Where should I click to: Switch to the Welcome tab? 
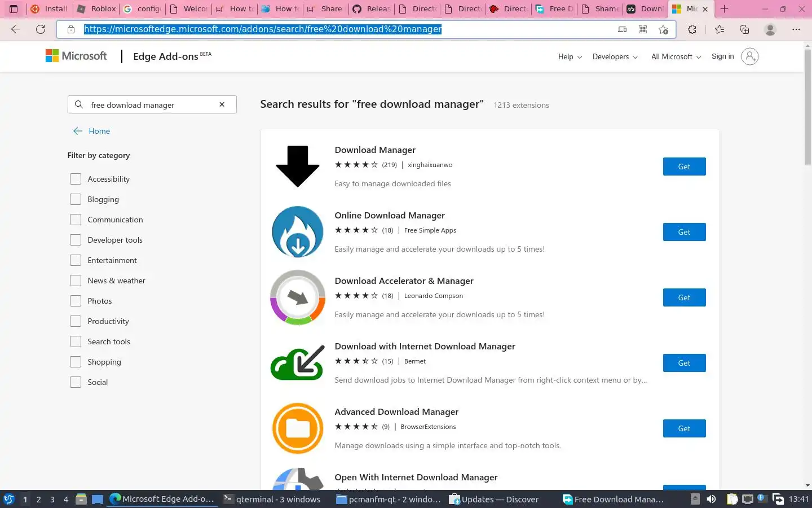188,9
